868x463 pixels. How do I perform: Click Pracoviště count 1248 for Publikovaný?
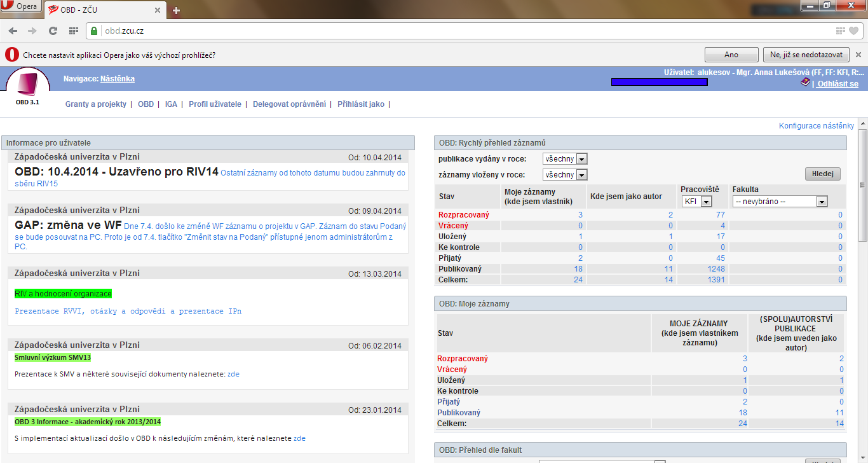point(716,269)
